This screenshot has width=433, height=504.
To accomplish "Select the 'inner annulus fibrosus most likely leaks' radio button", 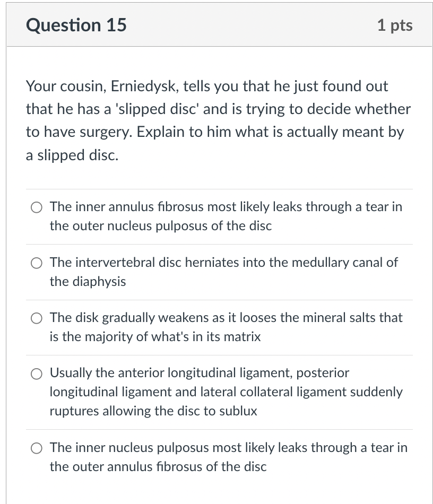I will [x=36, y=207].
